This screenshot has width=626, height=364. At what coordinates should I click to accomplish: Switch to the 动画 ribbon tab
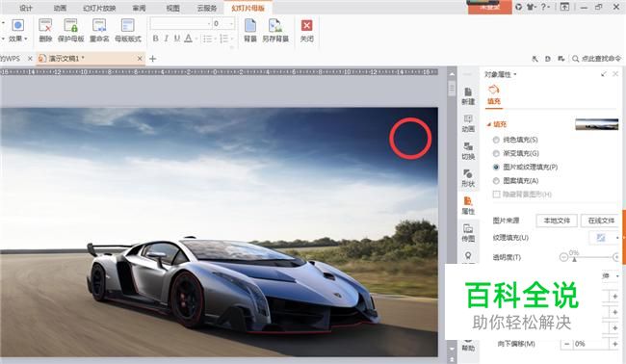click(60, 8)
